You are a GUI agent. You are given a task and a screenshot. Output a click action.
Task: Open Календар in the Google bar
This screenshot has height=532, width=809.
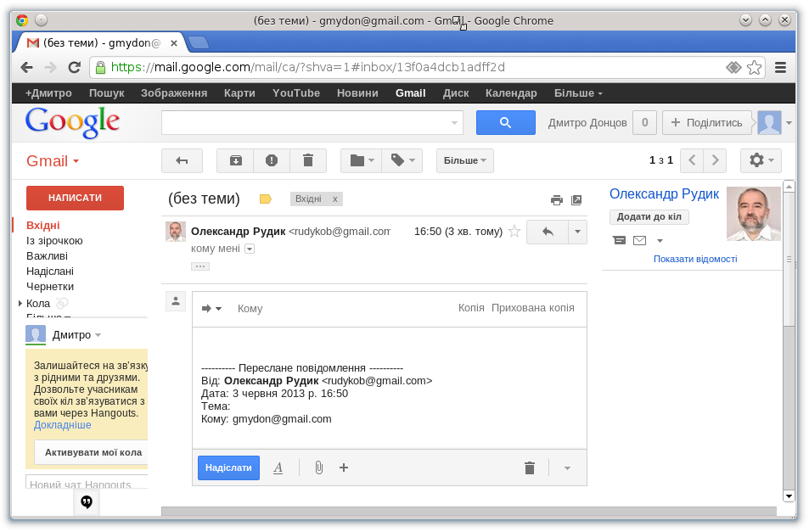pos(511,93)
